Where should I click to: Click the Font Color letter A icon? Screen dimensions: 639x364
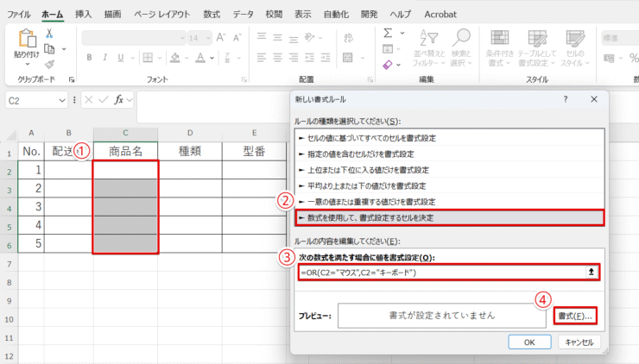tap(200, 58)
